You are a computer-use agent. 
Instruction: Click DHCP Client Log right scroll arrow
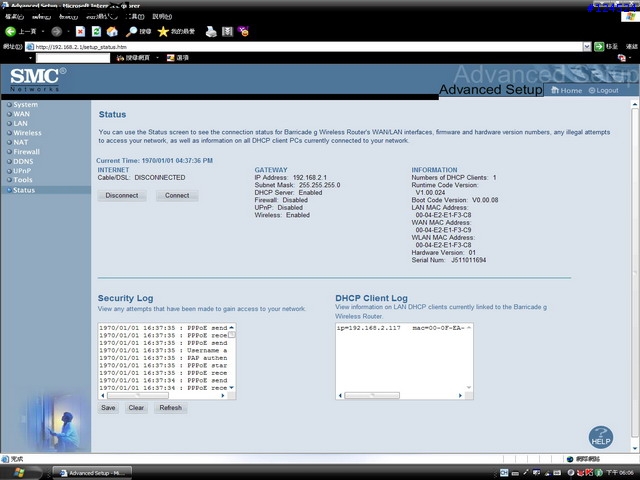[460, 396]
